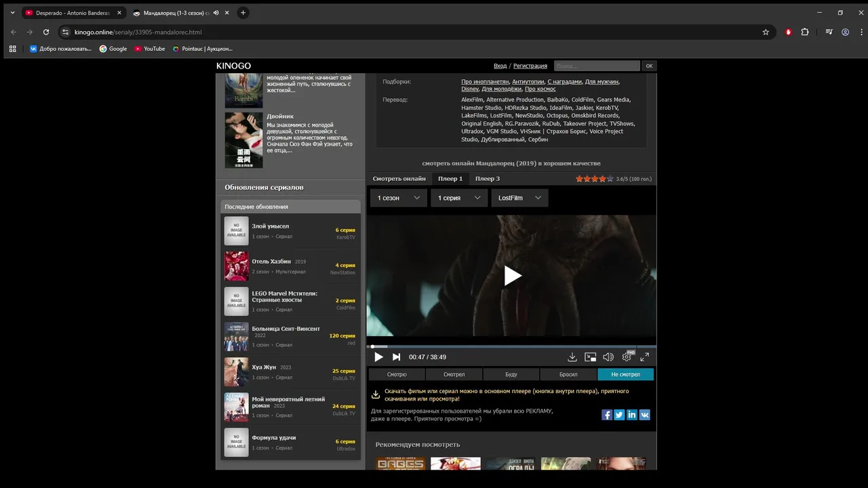Share on VK

(x=645, y=415)
